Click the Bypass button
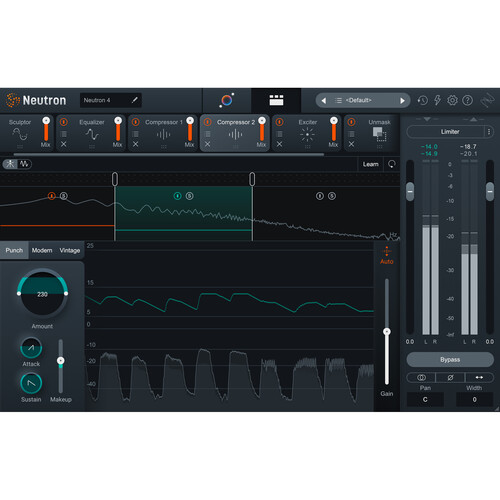Screen dimensions: 500x500 450,360
